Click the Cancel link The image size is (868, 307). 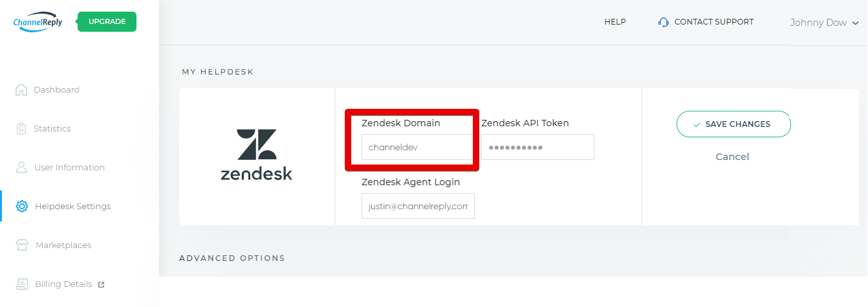[732, 157]
